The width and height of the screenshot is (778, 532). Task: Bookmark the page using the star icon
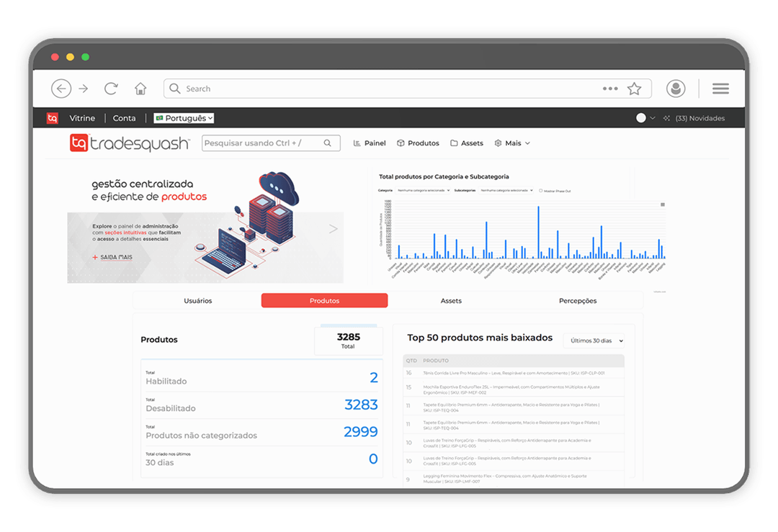point(634,89)
